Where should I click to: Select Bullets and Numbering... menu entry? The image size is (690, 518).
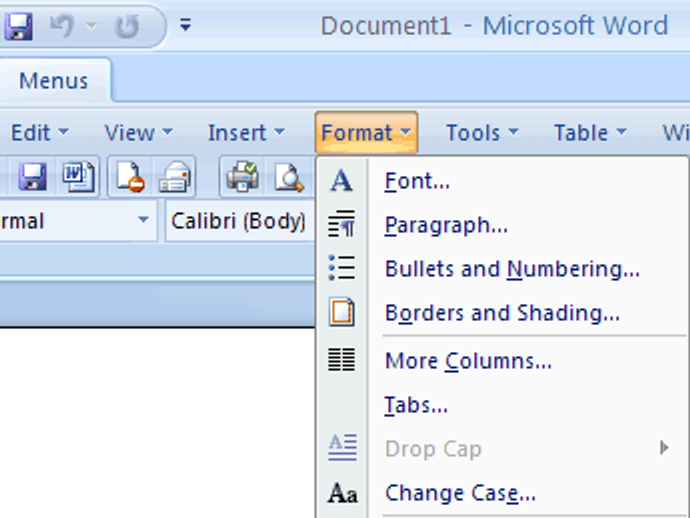pyautogui.click(x=502, y=269)
